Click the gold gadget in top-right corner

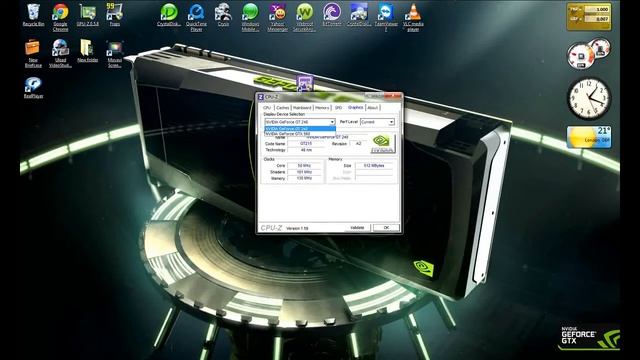589,16
